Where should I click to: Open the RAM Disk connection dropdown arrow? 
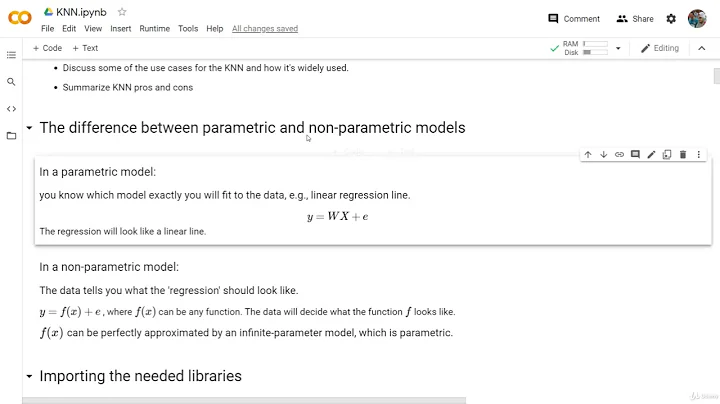[618, 48]
